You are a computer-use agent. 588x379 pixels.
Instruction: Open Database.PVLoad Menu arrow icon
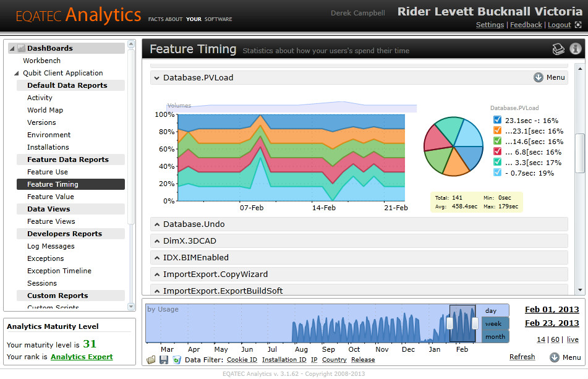coord(538,77)
